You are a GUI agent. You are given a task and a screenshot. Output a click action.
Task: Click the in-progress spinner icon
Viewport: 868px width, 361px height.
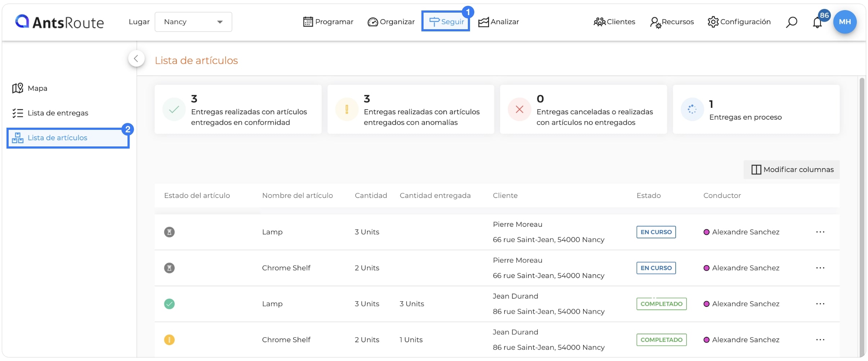point(692,109)
